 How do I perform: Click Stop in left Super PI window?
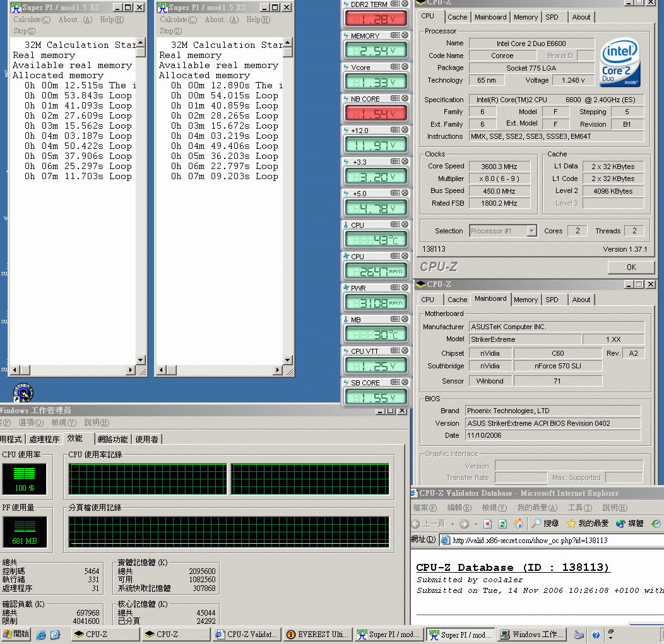(24, 31)
